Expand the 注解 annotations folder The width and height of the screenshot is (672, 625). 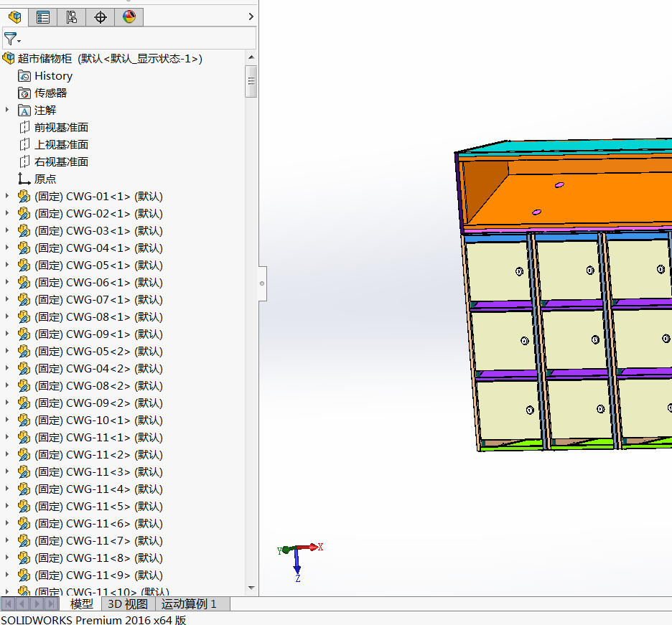(x=7, y=110)
